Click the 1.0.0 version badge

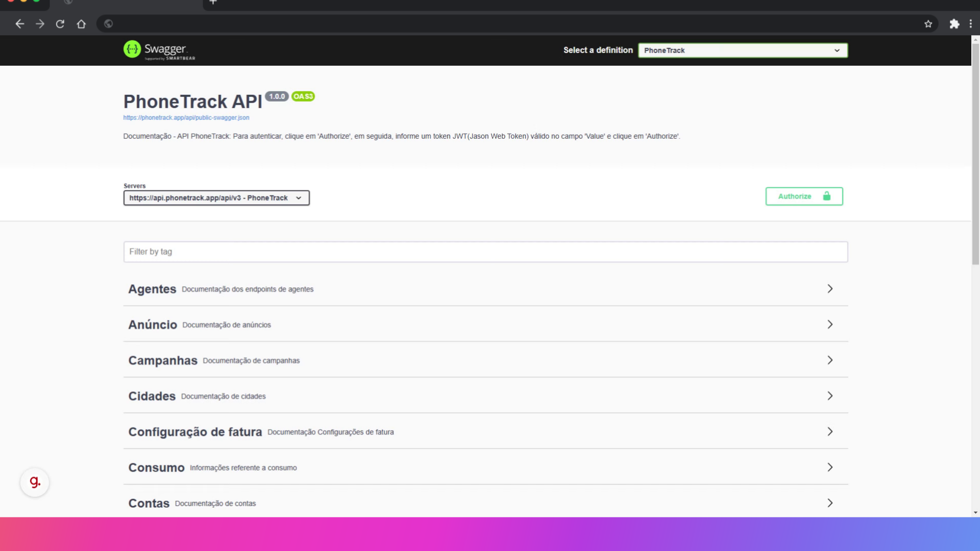(277, 96)
